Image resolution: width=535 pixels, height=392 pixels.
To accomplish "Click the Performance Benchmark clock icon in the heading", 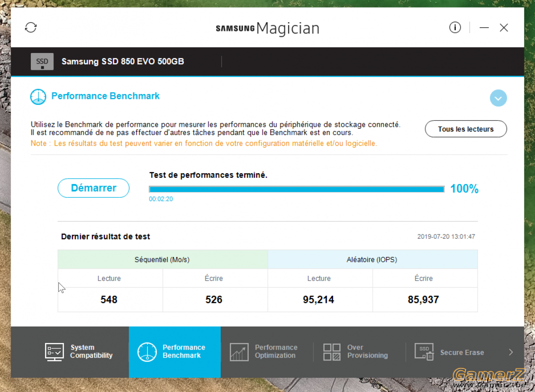I will click(x=38, y=97).
